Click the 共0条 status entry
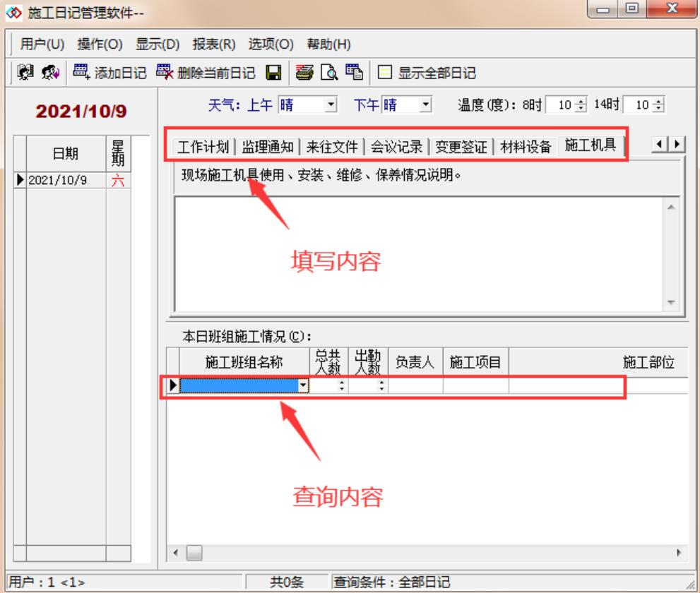700x593 pixels. pyautogui.click(x=287, y=582)
